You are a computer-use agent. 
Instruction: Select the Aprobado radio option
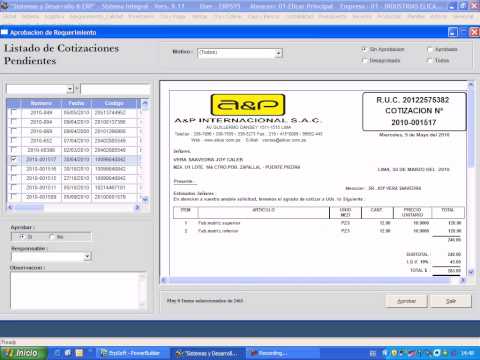tap(430, 49)
